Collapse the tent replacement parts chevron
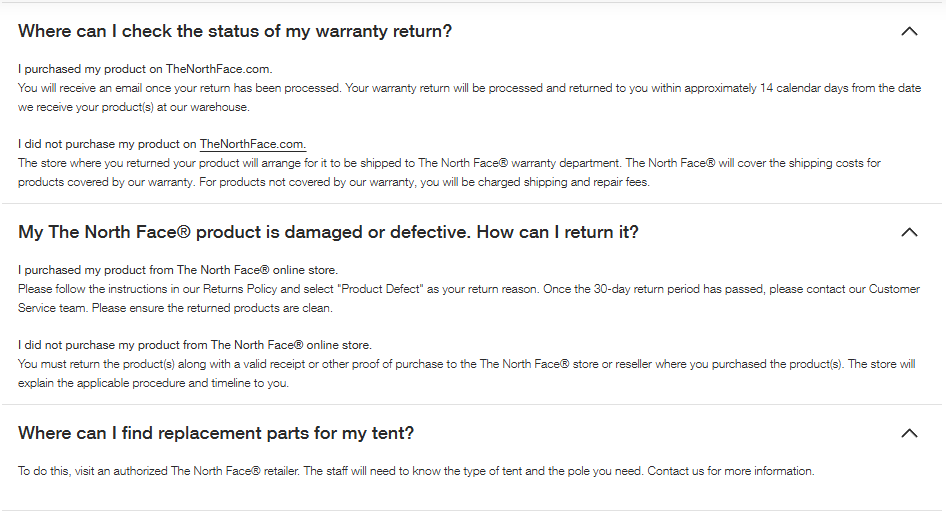The image size is (946, 517). pyautogui.click(x=909, y=433)
